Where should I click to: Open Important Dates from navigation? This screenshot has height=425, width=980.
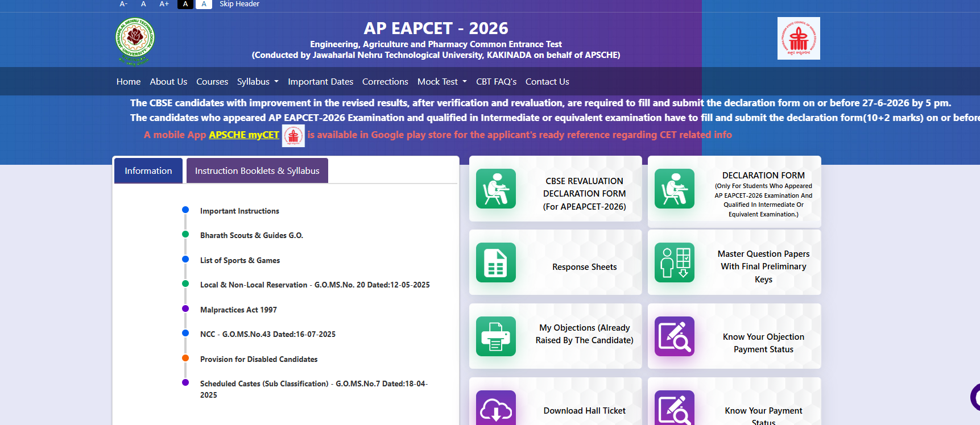point(320,81)
